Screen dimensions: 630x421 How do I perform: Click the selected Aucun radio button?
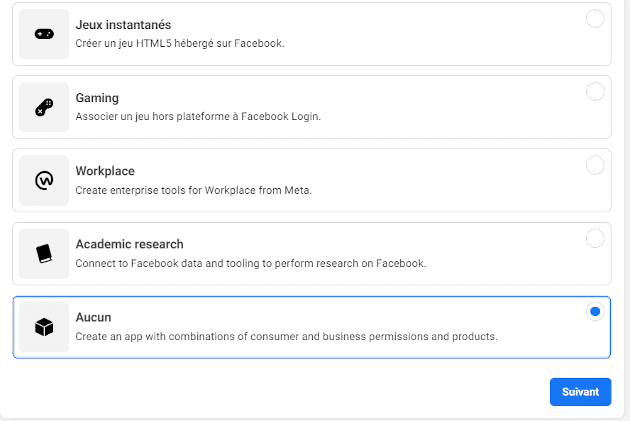[x=595, y=312]
